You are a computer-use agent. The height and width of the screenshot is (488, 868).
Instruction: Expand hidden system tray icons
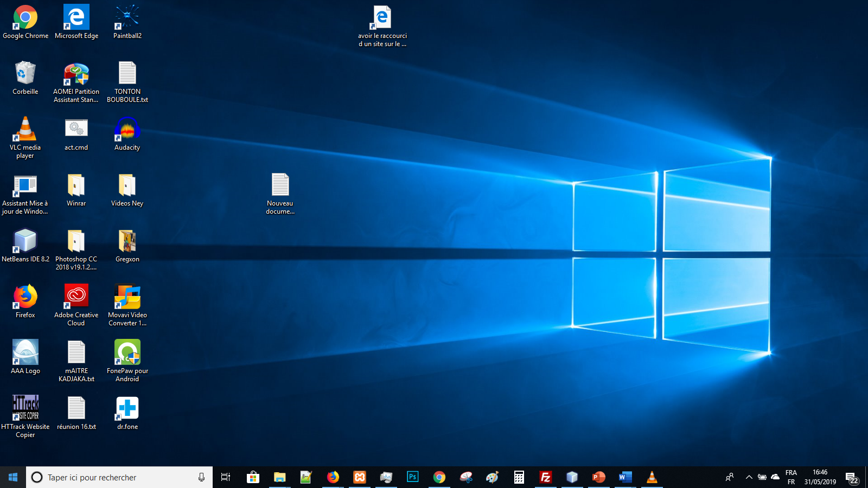(749, 477)
